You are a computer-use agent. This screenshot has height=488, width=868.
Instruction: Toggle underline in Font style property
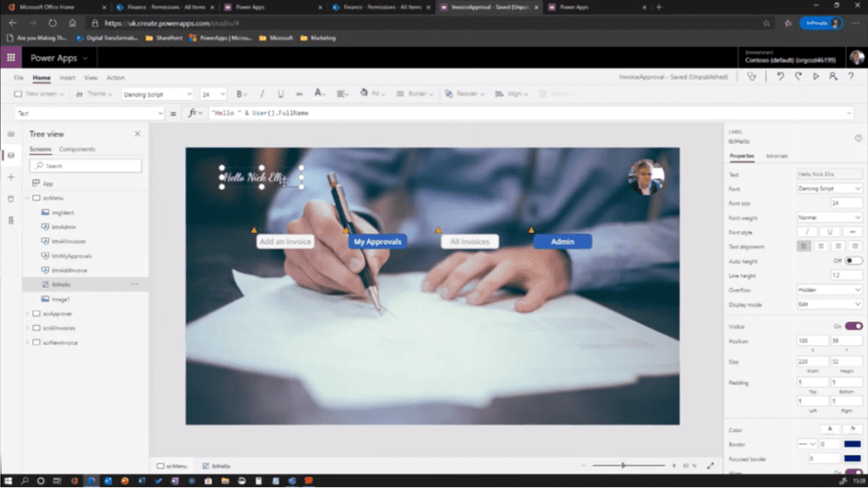(830, 231)
